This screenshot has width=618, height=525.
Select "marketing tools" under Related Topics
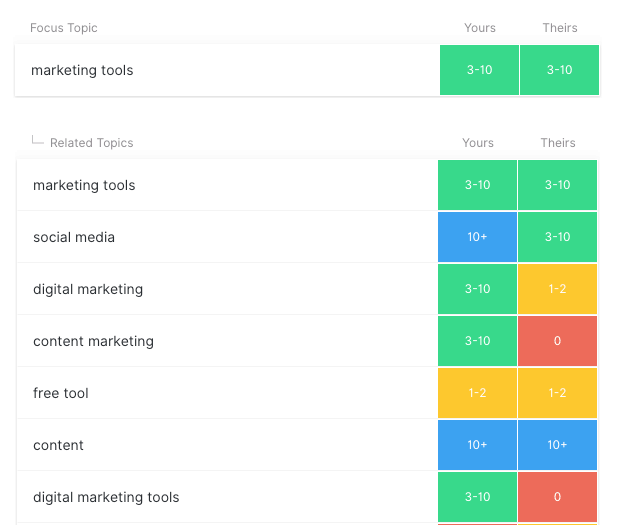click(x=84, y=185)
